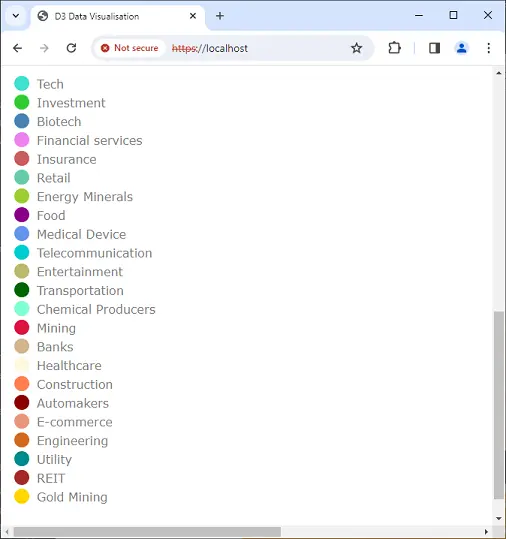Reload the localhost page
506x539 pixels.
point(71,48)
